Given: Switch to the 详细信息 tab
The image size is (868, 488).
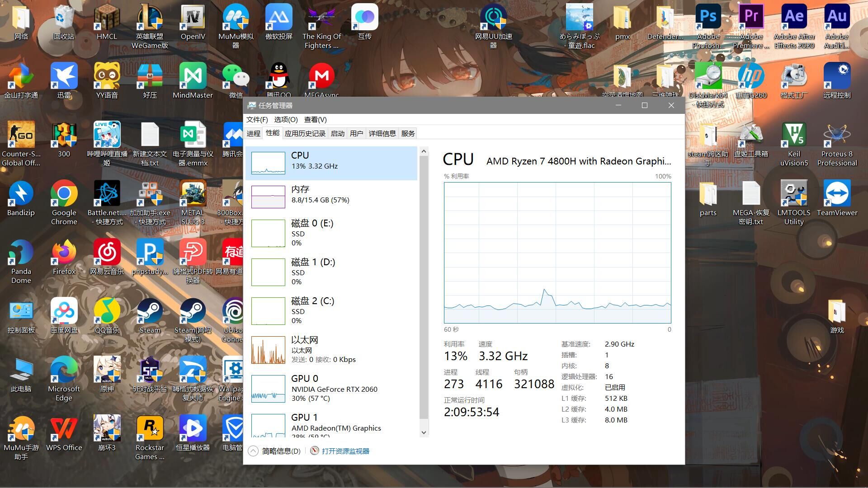Looking at the screenshot, I should click(382, 133).
